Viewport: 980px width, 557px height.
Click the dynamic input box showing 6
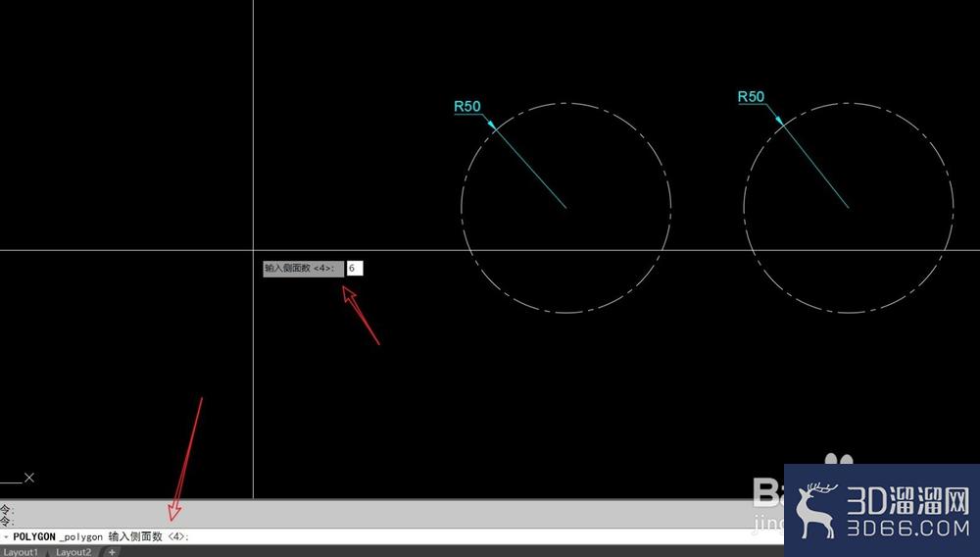(355, 268)
